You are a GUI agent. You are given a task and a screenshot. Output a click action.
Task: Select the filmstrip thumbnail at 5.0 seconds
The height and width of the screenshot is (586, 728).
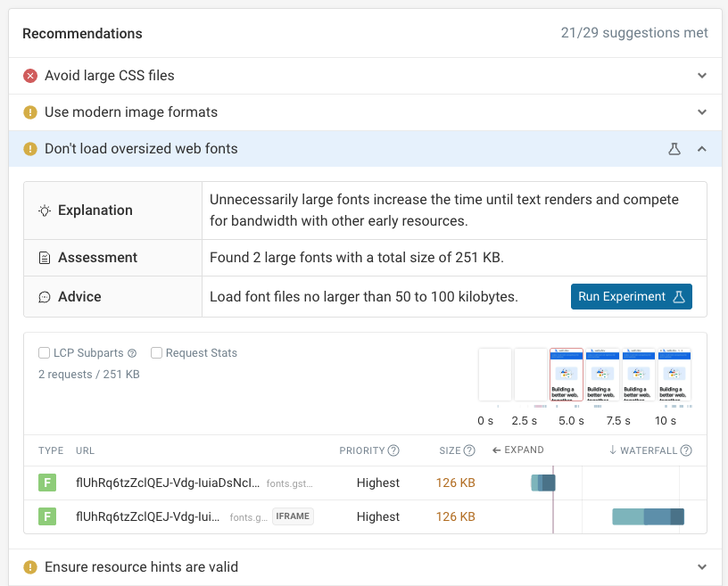coord(566,375)
